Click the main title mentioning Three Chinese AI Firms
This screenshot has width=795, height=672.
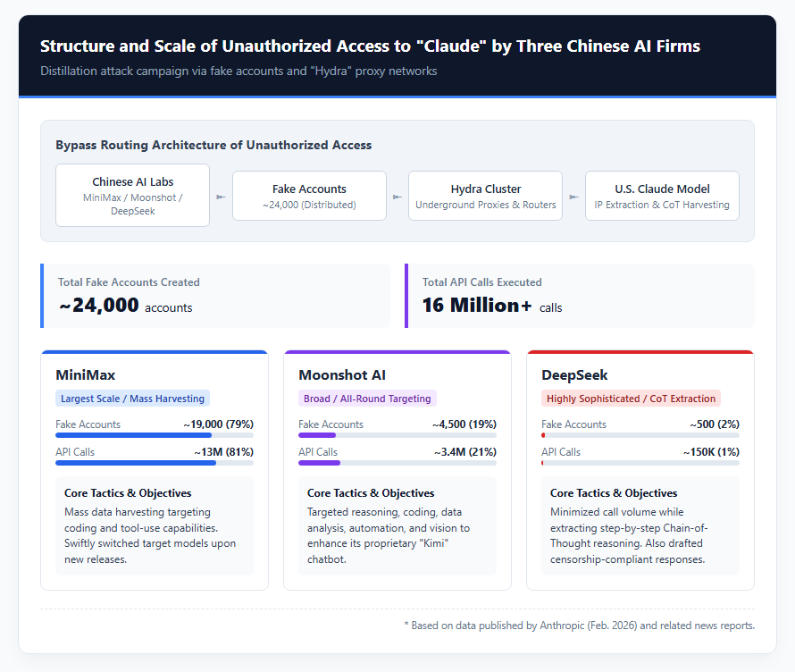[370, 46]
